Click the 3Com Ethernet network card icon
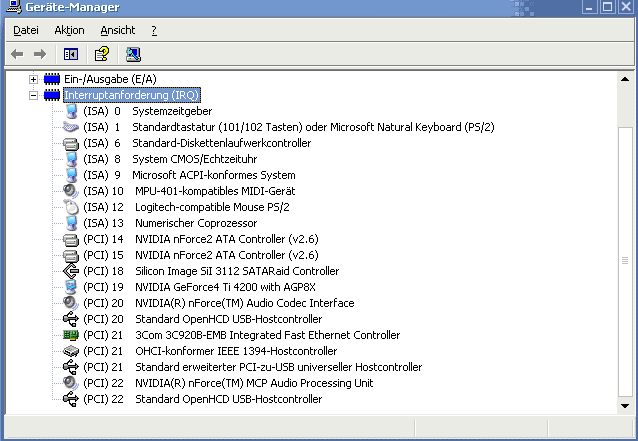 (71, 335)
